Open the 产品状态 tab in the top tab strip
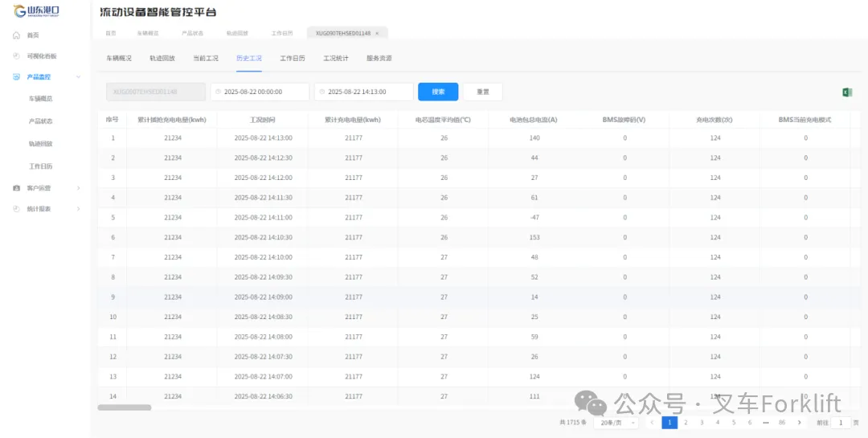868x438 pixels. click(x=192, y=33)
